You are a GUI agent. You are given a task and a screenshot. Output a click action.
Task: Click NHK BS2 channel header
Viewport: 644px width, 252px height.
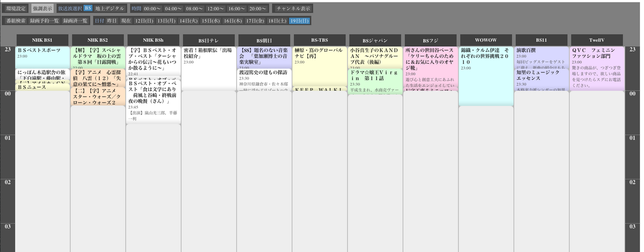pos(98,40)
